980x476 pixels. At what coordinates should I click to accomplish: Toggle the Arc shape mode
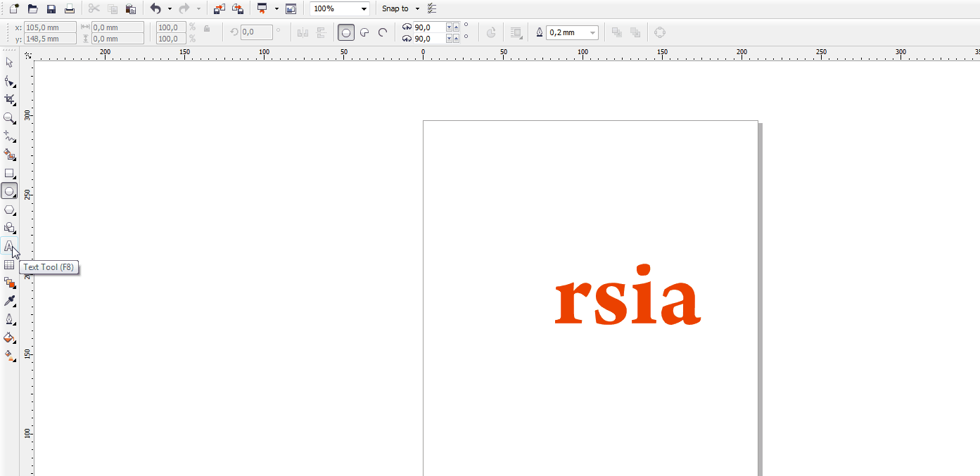tap(383, 32)
